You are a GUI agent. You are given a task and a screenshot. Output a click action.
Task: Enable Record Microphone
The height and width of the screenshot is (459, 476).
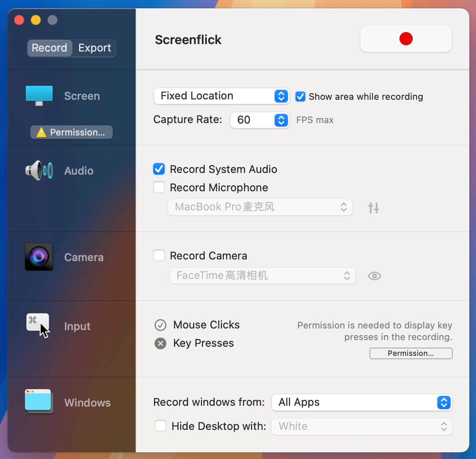[x=159, y=187]
